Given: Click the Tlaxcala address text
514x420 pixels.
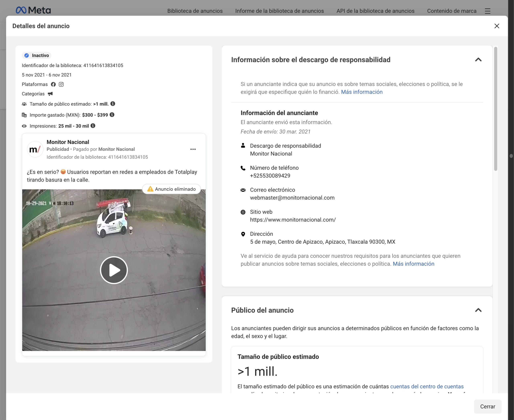Looking at the screenshot, I should (x=322, y=242).
